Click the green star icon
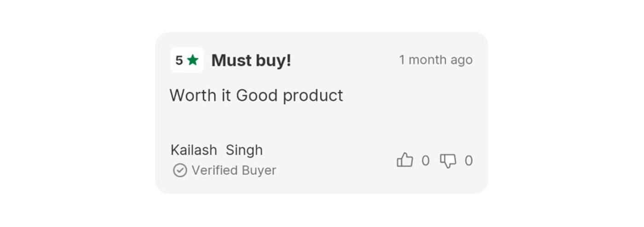Image resolution: width=644 pixels, height=227 pixels. (x=193, y=60)
